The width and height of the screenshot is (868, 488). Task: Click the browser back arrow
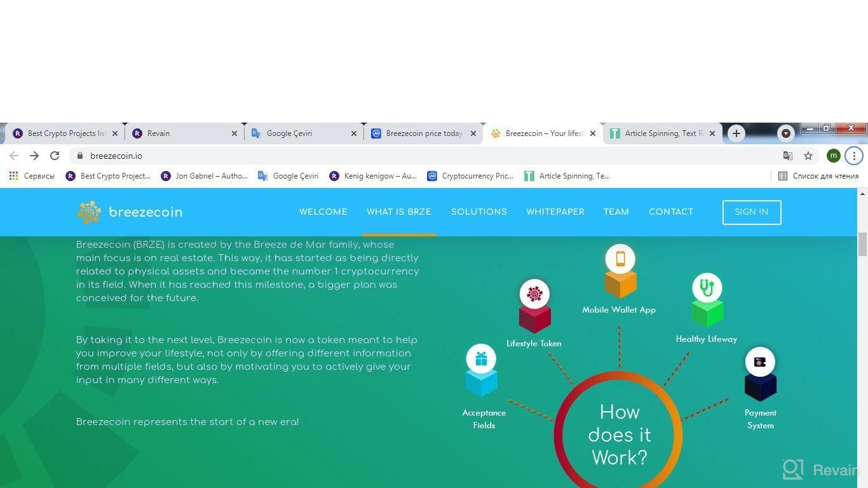click(x=14, y=156)
